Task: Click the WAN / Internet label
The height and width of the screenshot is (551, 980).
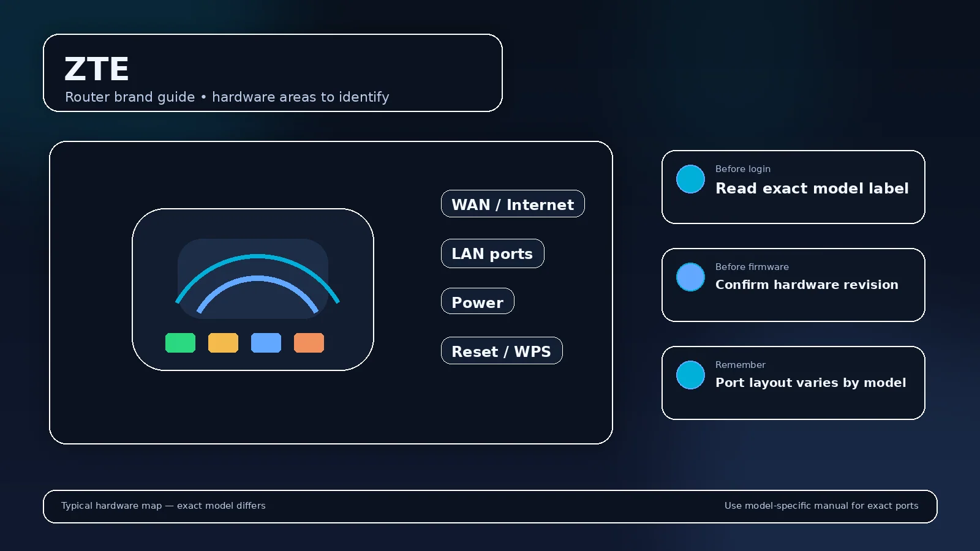Action: pyautogui.click(x=513, y=204)
